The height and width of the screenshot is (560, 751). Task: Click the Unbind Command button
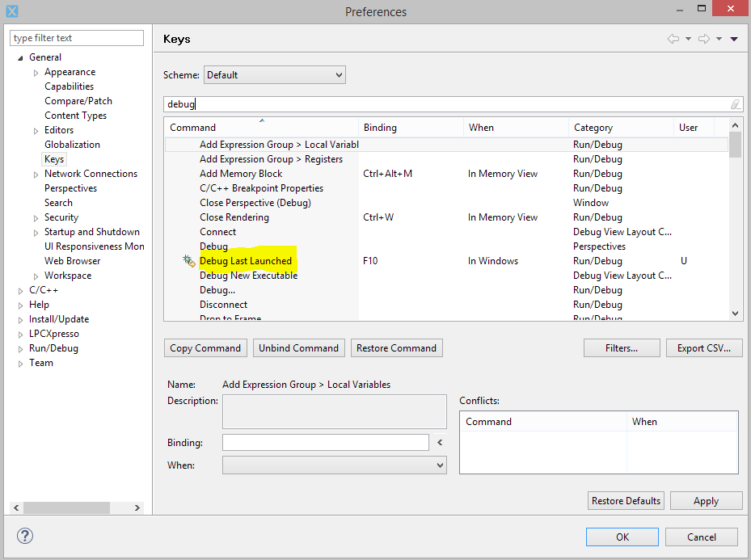(298, 348)
